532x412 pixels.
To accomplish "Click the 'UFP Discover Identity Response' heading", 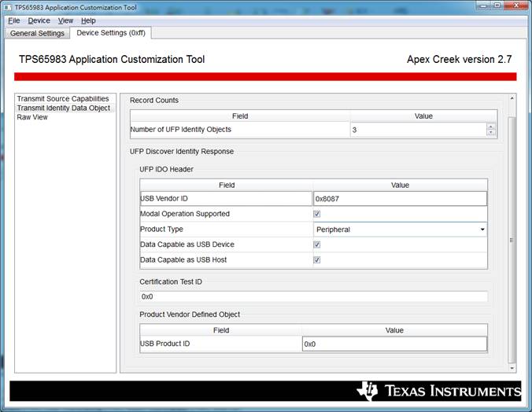I will 182,151.
